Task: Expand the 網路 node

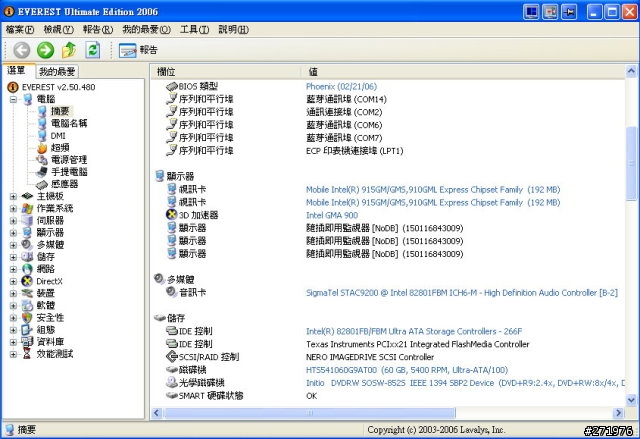Action: [13, 270]
